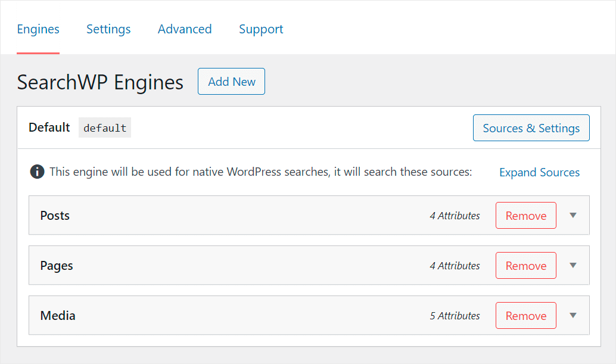616x364 pixels.
Task: Click the Expand Sources link
Action: pyautogui.click(x=539, y=172)
